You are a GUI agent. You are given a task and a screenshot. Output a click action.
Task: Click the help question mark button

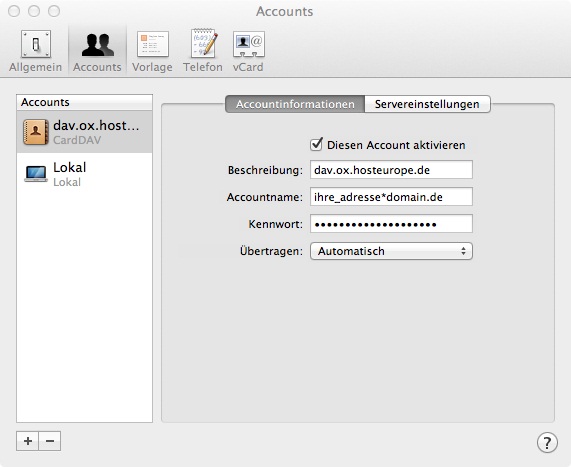pos(547,443)
